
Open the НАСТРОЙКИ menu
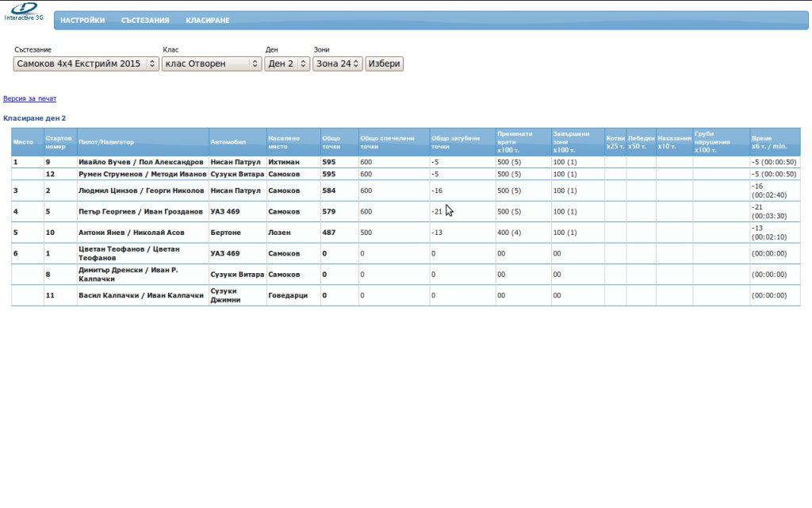point(82,21)
